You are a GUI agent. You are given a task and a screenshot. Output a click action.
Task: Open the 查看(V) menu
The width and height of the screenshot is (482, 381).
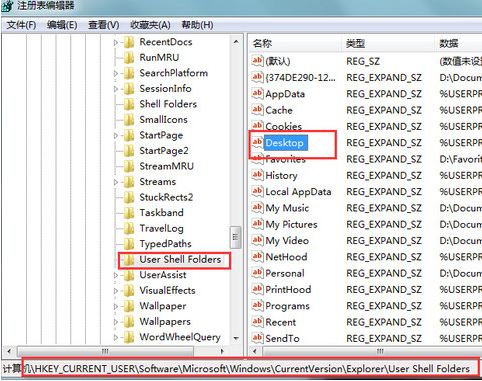point(103,25)
